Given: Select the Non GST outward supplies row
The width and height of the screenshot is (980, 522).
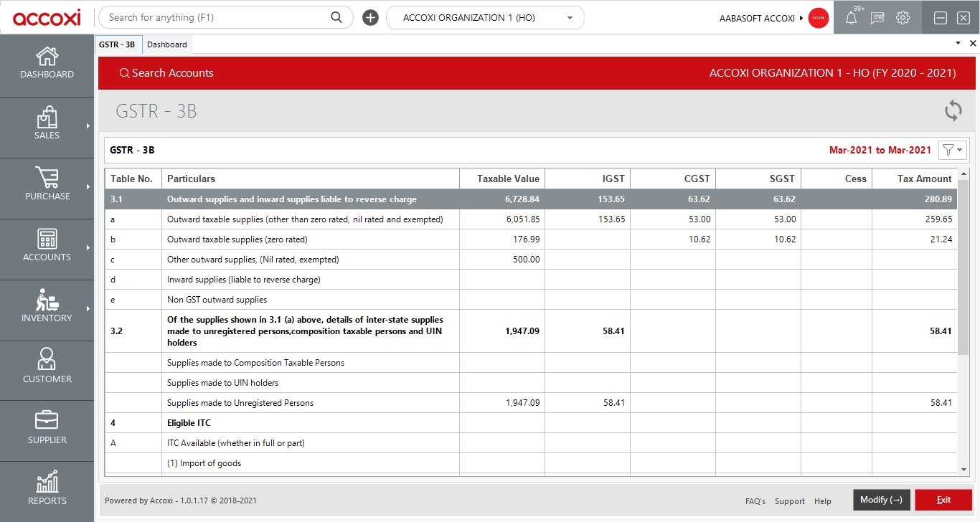Looking at the screenshot, I should point(531,300).
